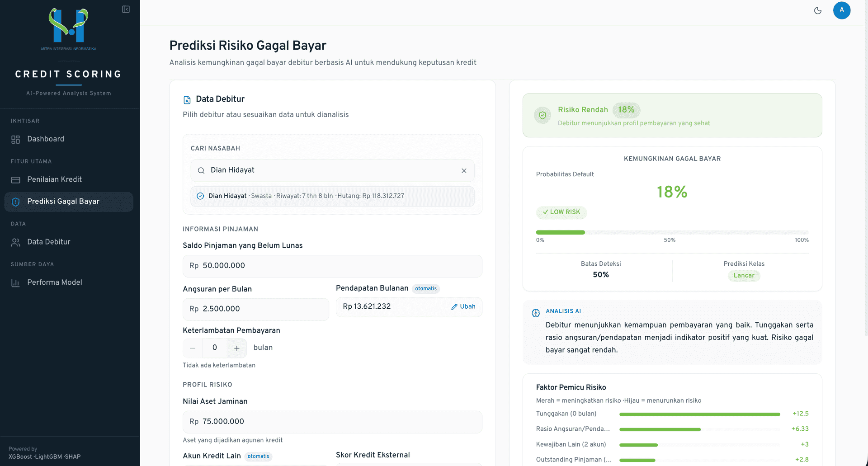Open user avatar menu
Screen dimensions: 868x466
click(x=842, y=10)
